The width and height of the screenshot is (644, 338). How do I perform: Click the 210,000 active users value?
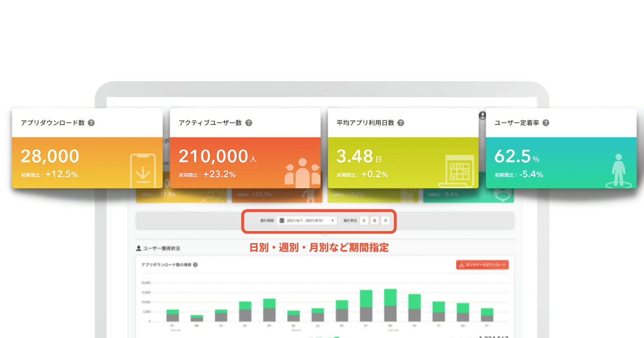tap(213, 156)
